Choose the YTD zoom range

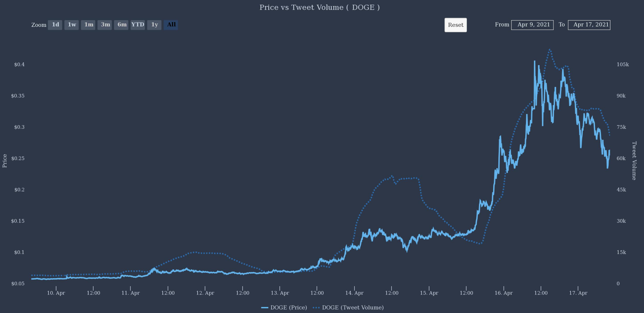pyautogui.click(x=138, y=25)
